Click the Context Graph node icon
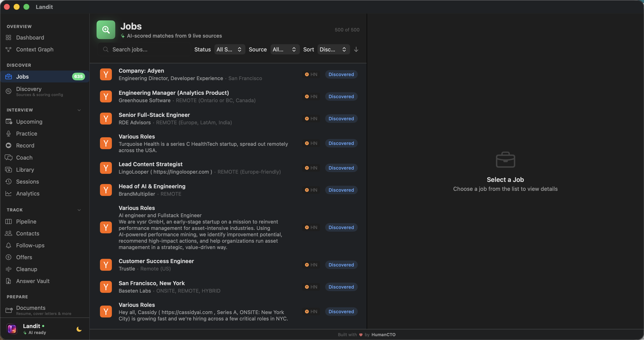 [9, 50]
